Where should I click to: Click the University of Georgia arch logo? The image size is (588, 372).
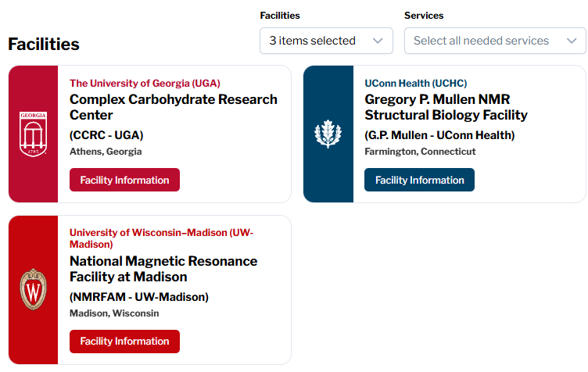pyautogui.click(x=33, y=134)
